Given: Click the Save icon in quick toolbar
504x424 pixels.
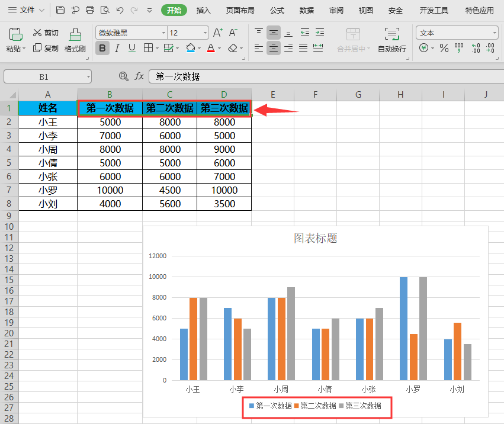Looking at the screenshot, I should [60, 10].
